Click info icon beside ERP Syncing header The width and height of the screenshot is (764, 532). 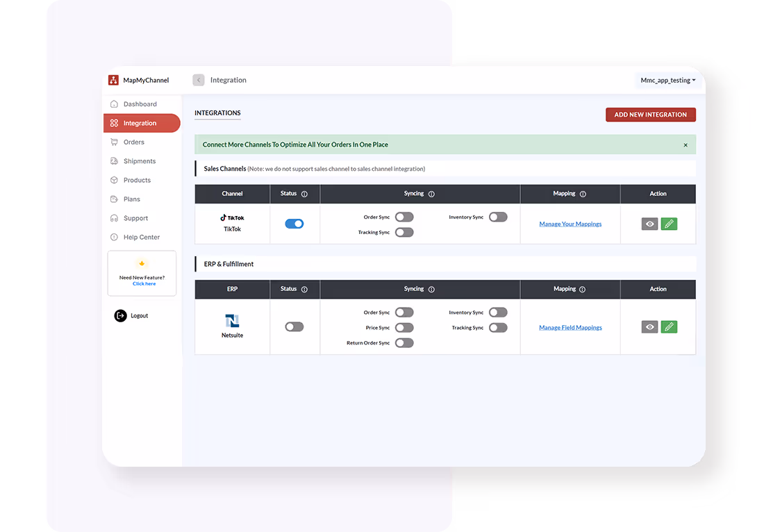pos(431,290)
